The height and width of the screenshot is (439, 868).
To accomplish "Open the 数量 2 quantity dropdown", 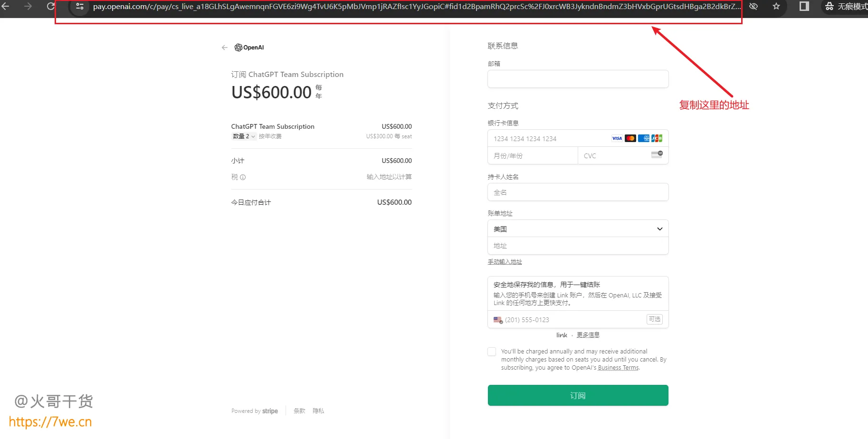I will coord(244,136).
